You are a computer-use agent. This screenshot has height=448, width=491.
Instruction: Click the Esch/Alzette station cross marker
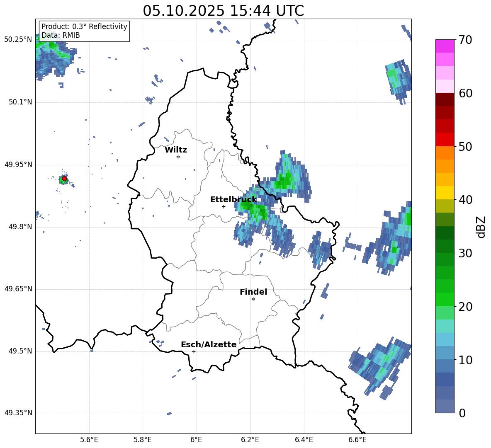[x=194, y=351]
